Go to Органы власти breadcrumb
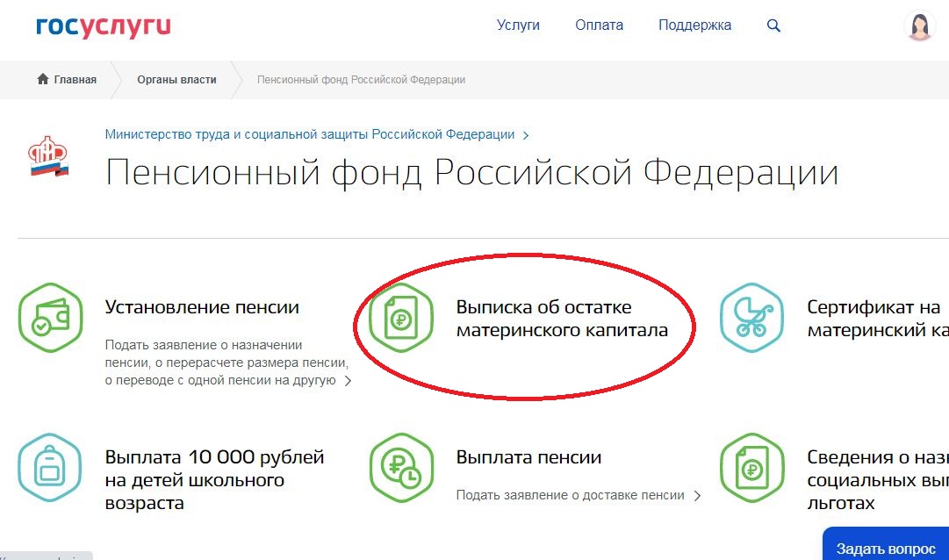This screenshot has width=949, height=560. tap(176, 80)
